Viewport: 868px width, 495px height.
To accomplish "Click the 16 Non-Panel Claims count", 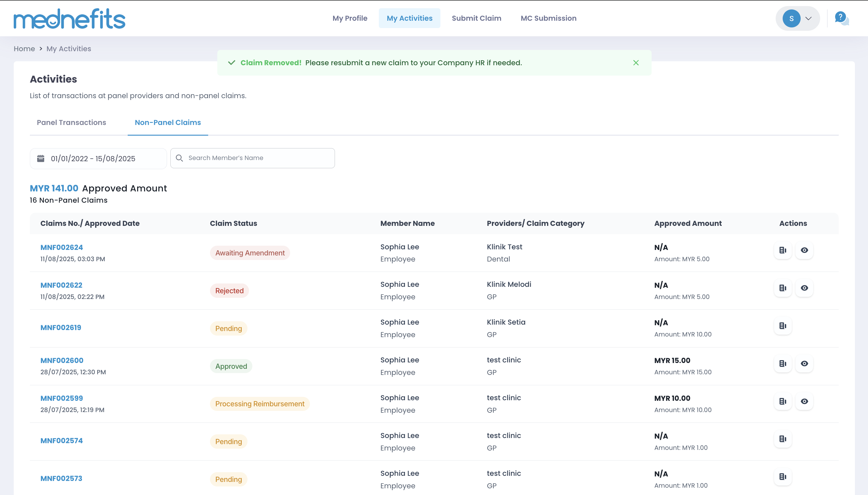I will [x=69, y=200].
